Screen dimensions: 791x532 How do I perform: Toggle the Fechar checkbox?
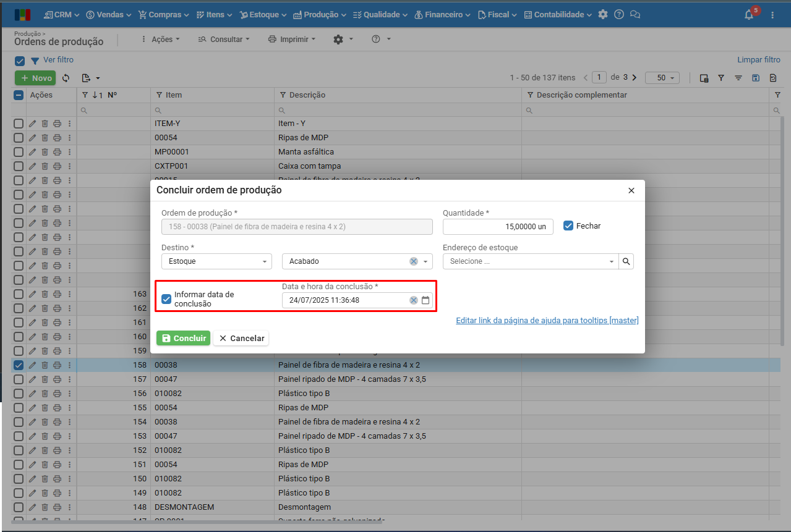[568, 226]
